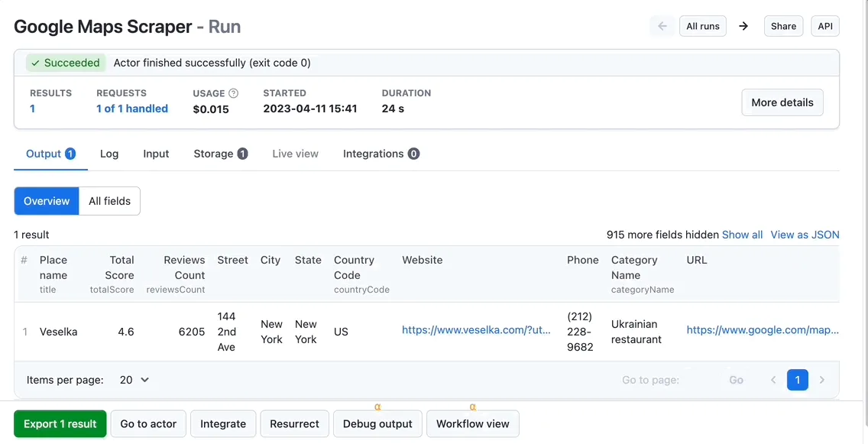Viewport: 868px width, 444px height.
Task: Select the All fields view toggle
Action: tap(109, 201)
